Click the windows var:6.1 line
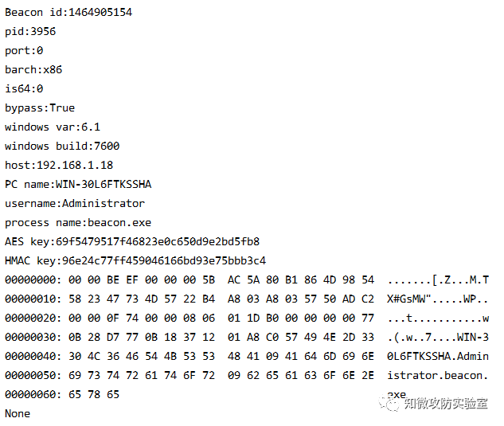The height and width of the screenshot is (426, 504). (x=53, y=127)
